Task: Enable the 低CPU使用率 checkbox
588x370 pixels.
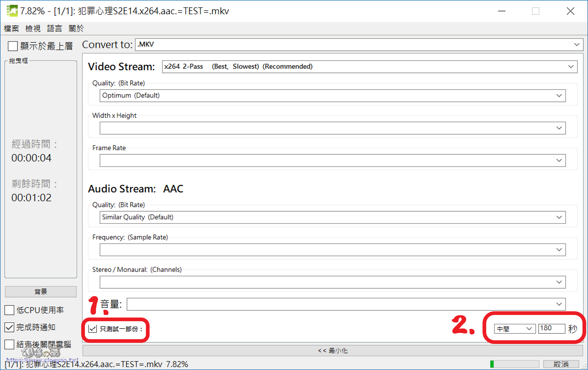Action: (9, 310)
